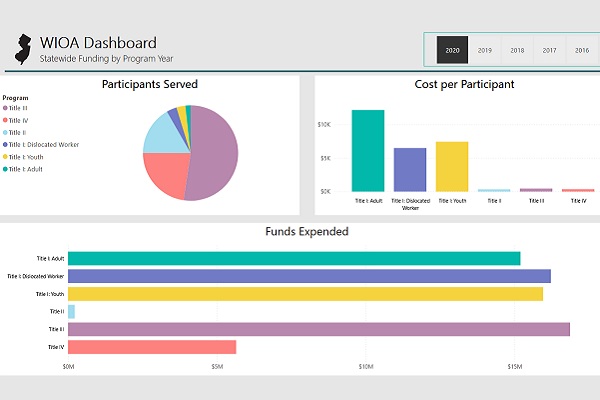Click the New Jersey state silhouette logo
This screenshot has height=400, width=600.
pos(23,49)
